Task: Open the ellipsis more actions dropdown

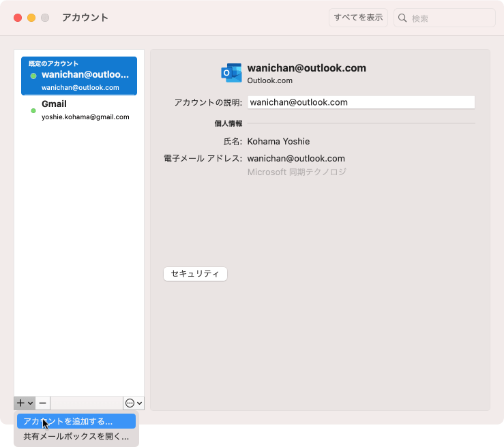Action: click(134, 403)
